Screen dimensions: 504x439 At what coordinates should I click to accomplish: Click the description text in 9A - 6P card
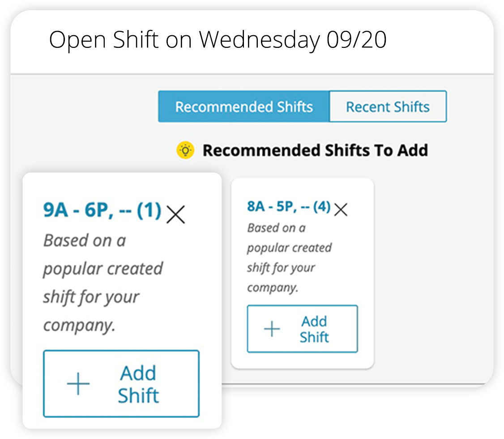click(103, 282)
